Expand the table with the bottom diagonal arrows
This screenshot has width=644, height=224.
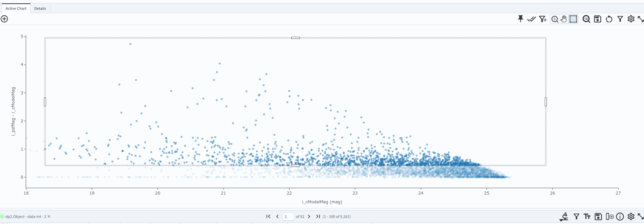[641, 217]
